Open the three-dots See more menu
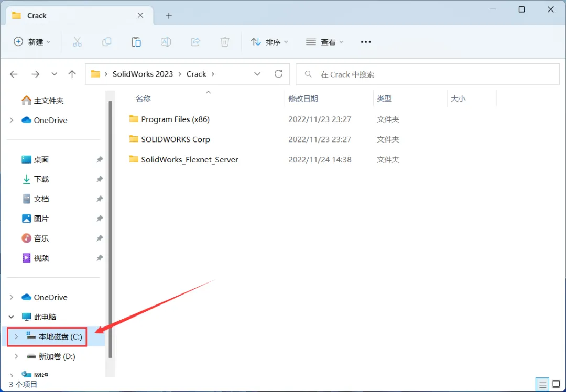 [366, 42]
